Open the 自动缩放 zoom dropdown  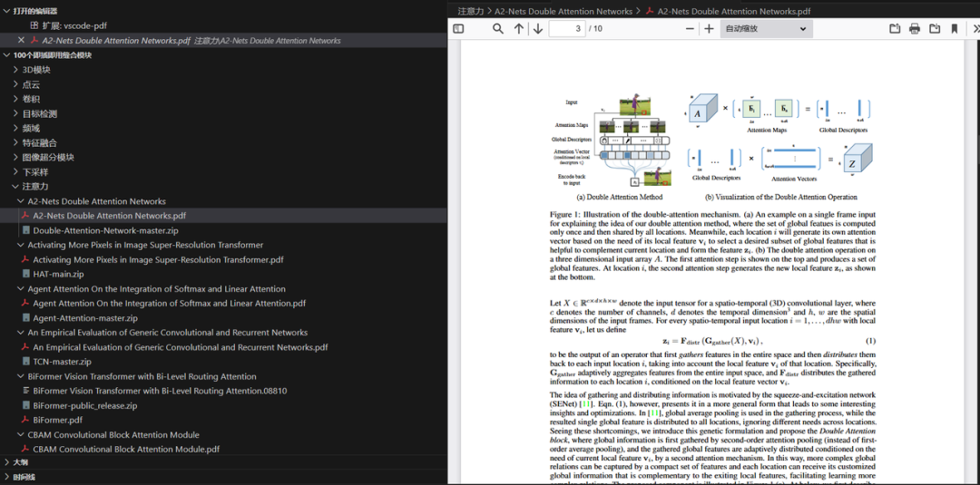coord(765,29)
